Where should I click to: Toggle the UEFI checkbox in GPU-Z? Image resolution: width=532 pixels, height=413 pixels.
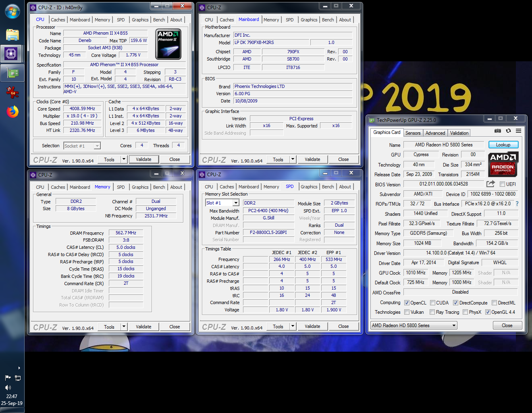(502, 184)
